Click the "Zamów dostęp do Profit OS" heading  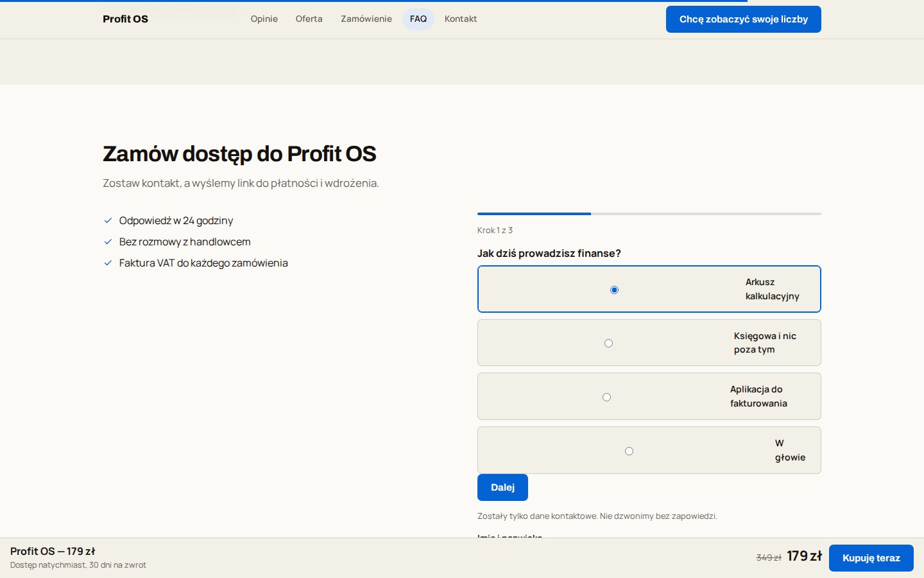[x=239, y=154]
